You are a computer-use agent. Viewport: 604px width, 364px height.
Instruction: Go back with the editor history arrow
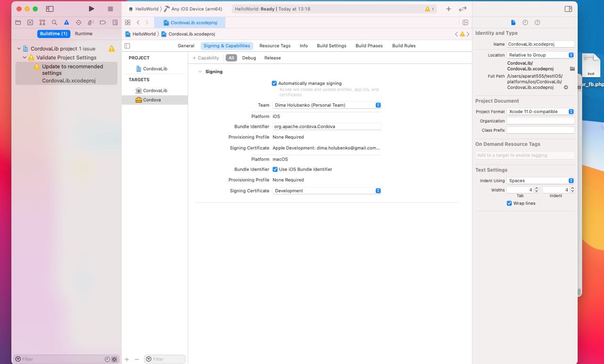138,22
